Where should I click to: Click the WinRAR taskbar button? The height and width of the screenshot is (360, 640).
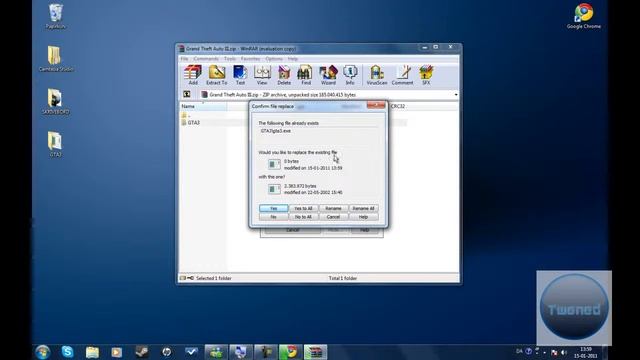(x=315, y=352)
